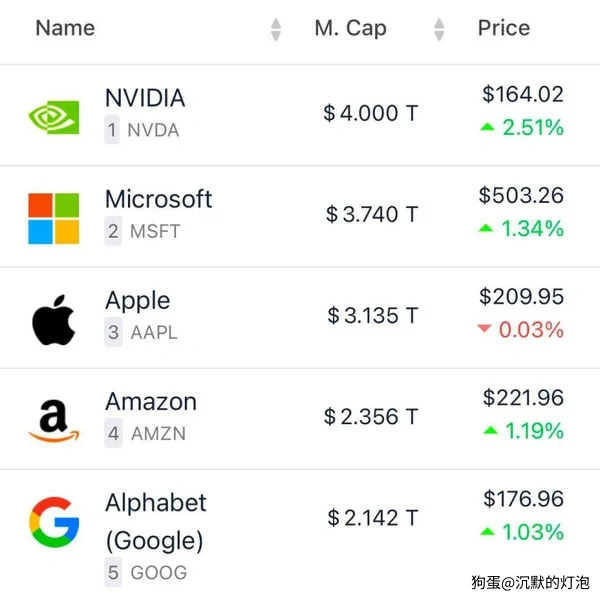Click the M. Cap column header
Viewport: 600px width, 596px height.
pos(350,28)
